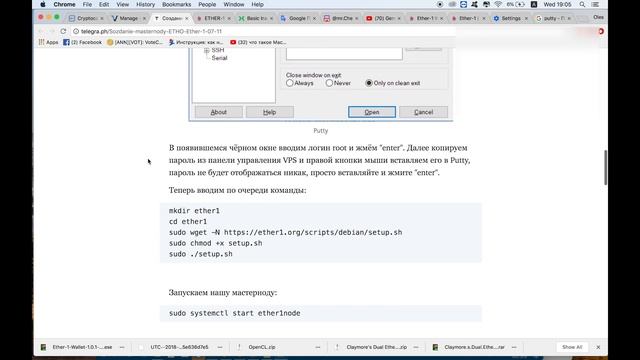The width and height of the screenshot is (640, 360).
Task: Click the 'sudo ./setup.sh' code line
Action: click(x=200, y=254)
